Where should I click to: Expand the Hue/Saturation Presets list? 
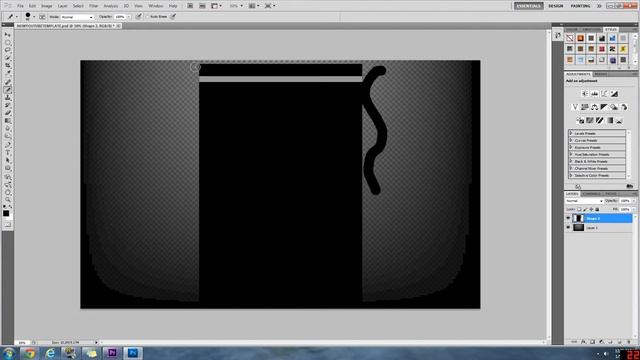571,154
